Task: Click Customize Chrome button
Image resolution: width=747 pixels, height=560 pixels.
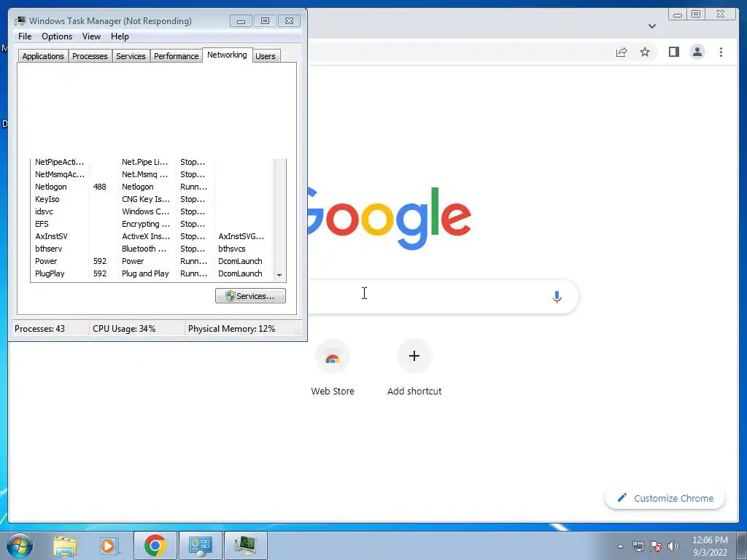Action: click(x=665, y=498)
